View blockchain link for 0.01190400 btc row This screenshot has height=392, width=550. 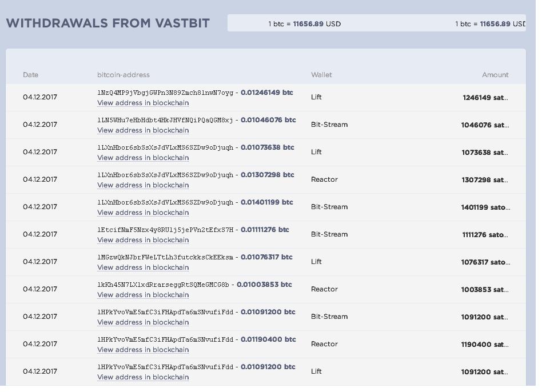[143, 350]
